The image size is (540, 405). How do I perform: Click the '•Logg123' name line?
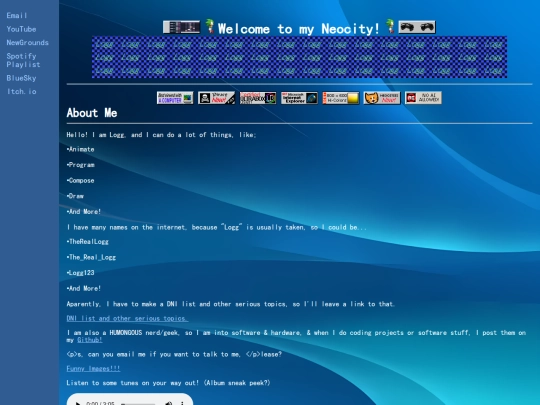click(80, 273)
